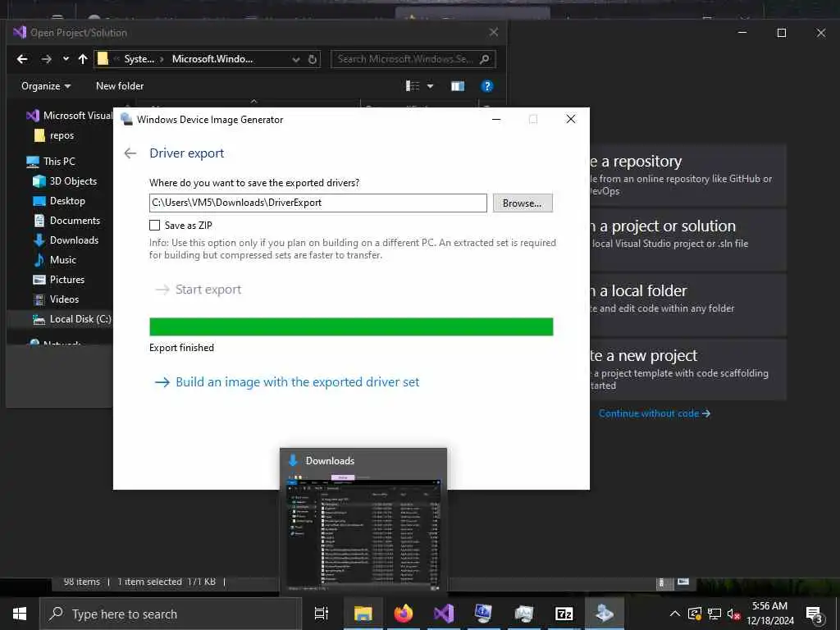840x630 pixels.
Task: Open the notification center icon
Action: 815,615
